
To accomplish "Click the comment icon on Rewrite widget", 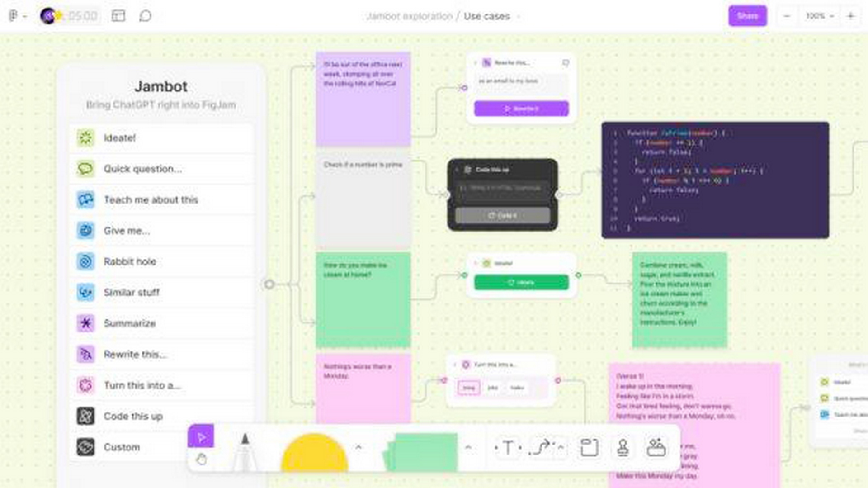I will (x=566, y=63).
